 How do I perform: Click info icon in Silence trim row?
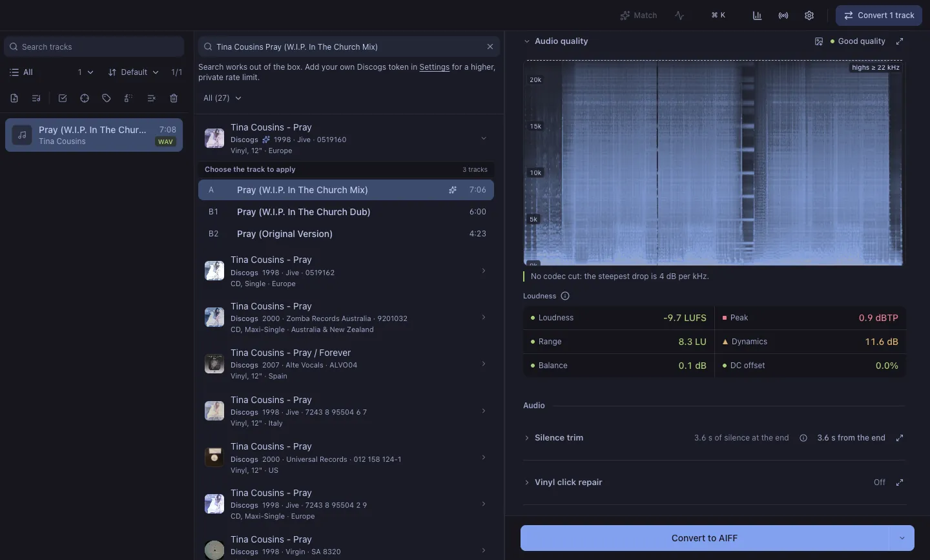[x=803, y=438]
